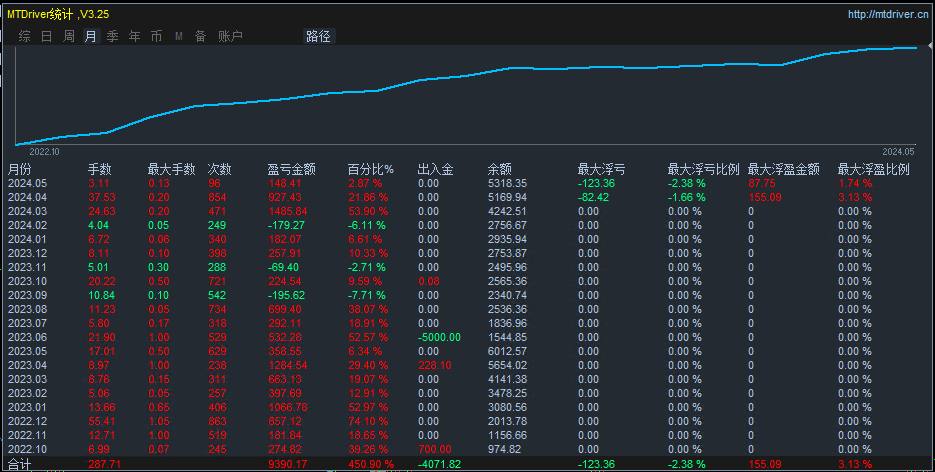The image size is (935, 472).
Task: Switch to the 综 summary tab
Action: click(24, 36)
